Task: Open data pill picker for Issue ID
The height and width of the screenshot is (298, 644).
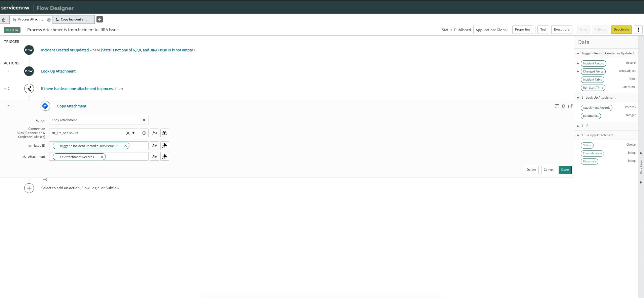Action: click(x=164, y=146)
